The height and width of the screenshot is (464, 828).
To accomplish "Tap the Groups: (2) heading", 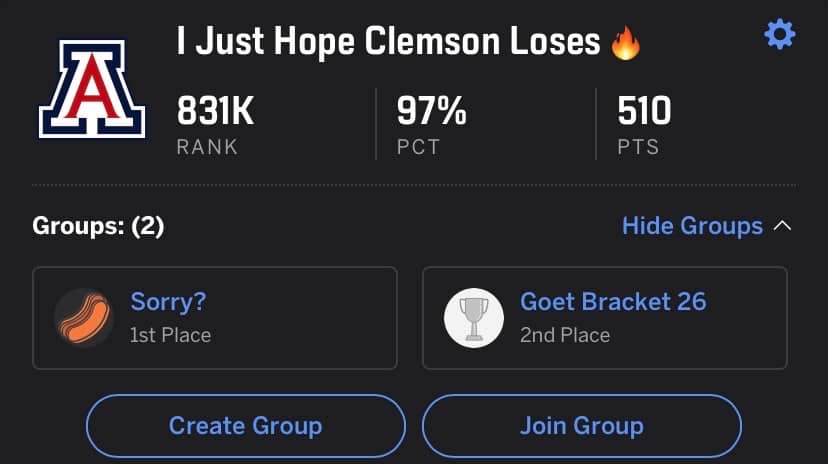I will 98,226.
